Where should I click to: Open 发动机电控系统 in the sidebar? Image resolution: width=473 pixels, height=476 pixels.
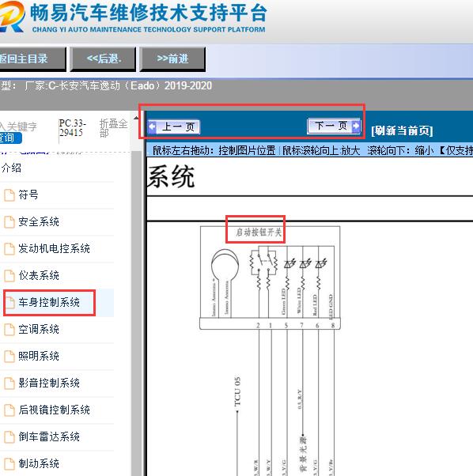(x=54, y=248)
